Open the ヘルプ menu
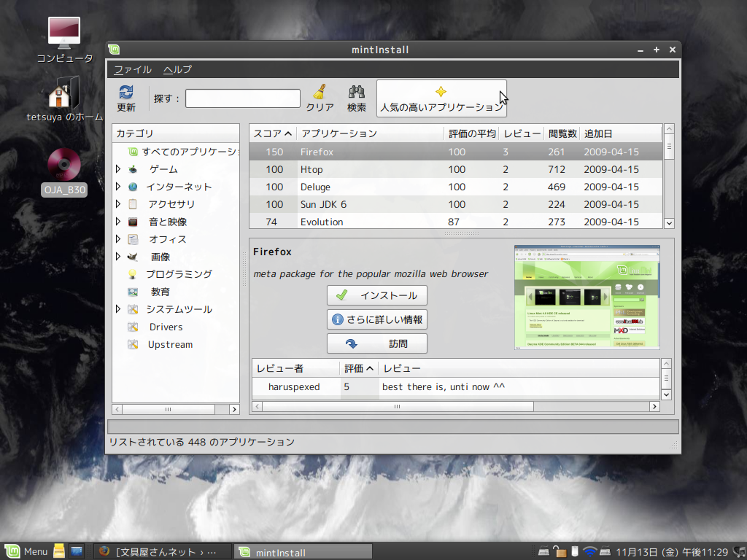Viewport: 747px width, 560px height. pos(177,69)
